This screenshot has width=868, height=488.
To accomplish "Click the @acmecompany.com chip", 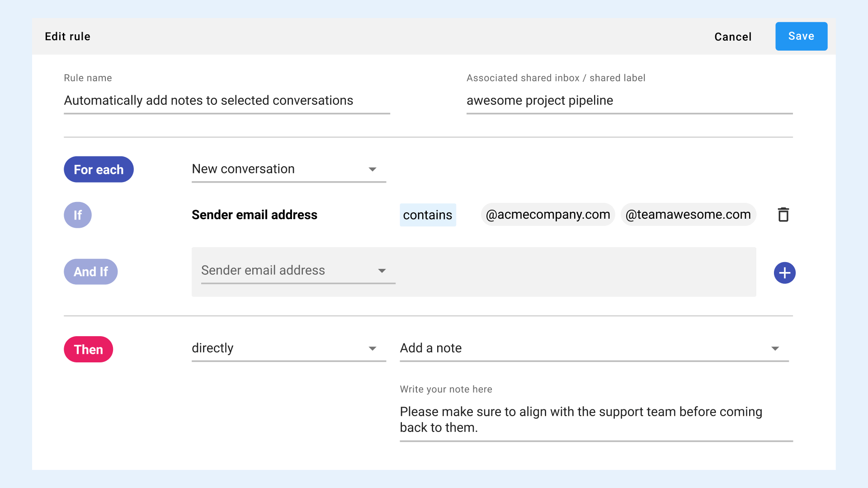I will (x=547, y=215).
